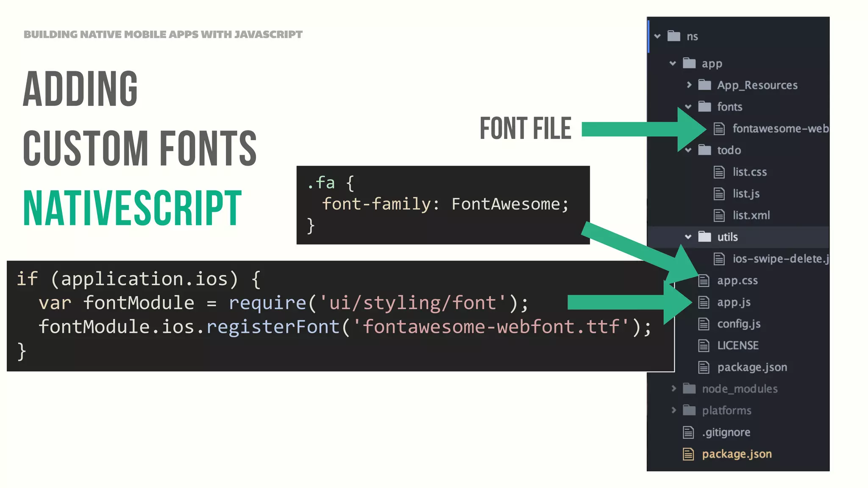The width and height of the screenshot is (868, 488).
Task: Open the LICENSE file
Action: [x=738, y=346]
